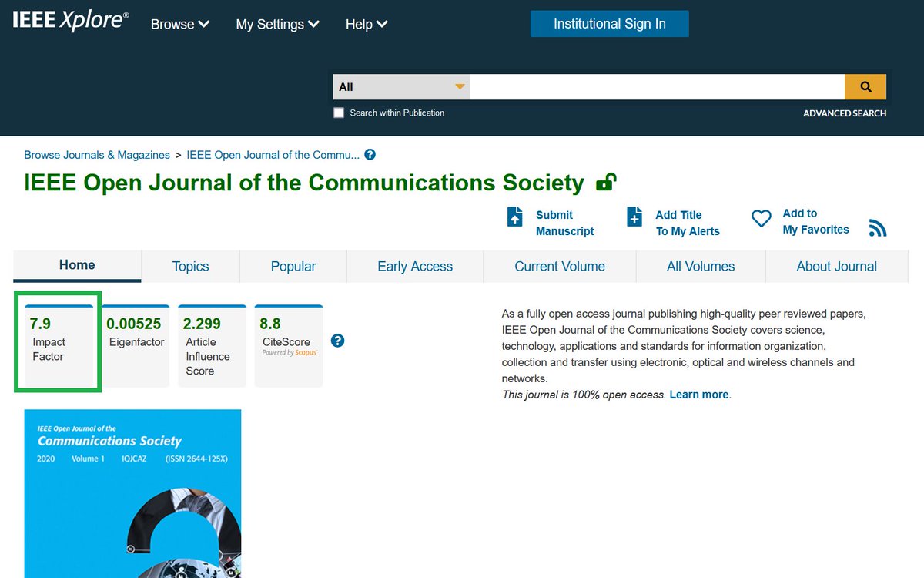The width and height of the screenshot is (924, 578).
Task: Click the IEEE Xplore logo
Action: 71,21
